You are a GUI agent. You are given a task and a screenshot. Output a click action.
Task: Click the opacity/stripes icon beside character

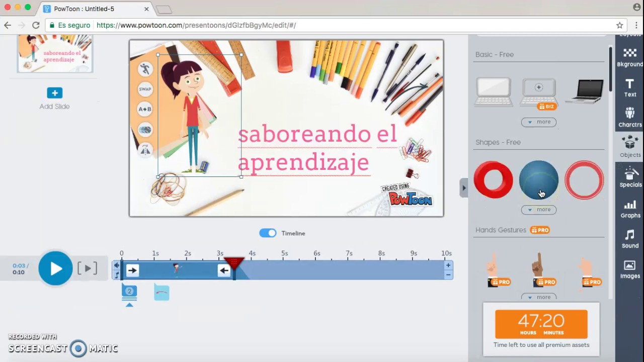pos(145,130)
